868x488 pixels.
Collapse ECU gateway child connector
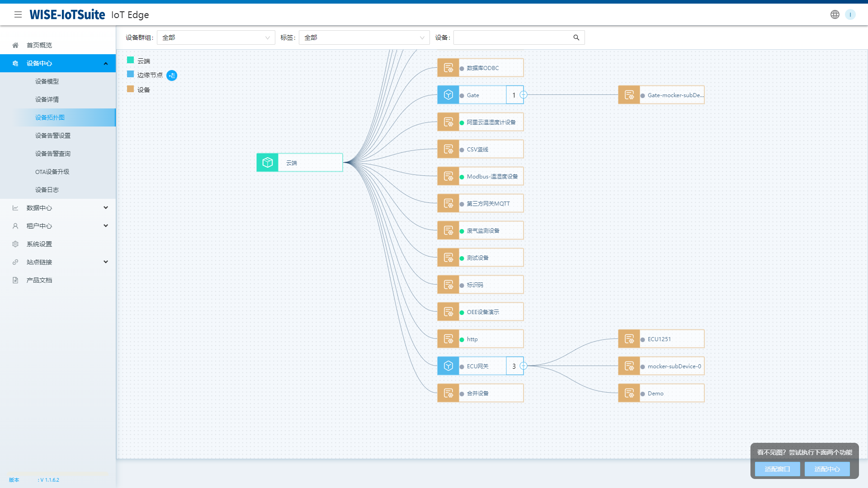[524, 366]
